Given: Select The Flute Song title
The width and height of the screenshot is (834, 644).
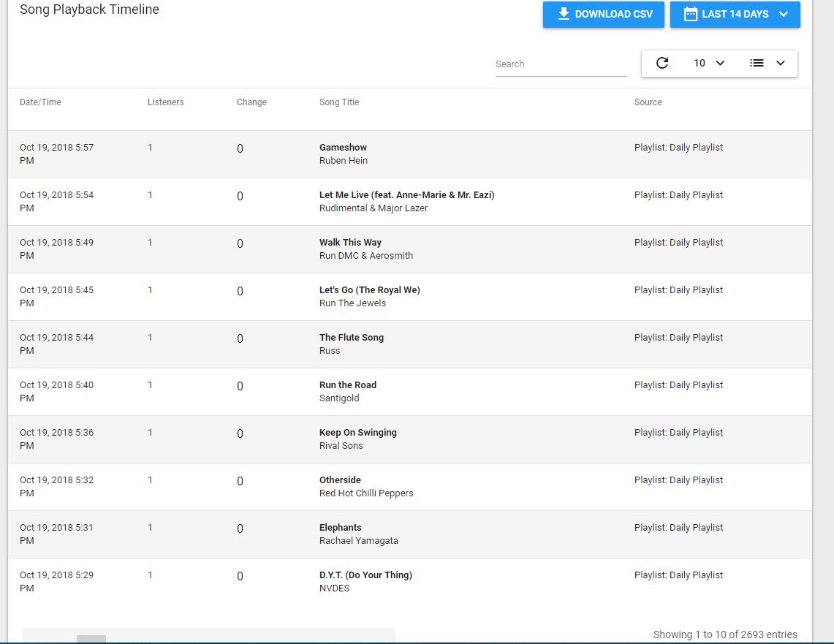Looking at the screenshot, I should (351, 337).
